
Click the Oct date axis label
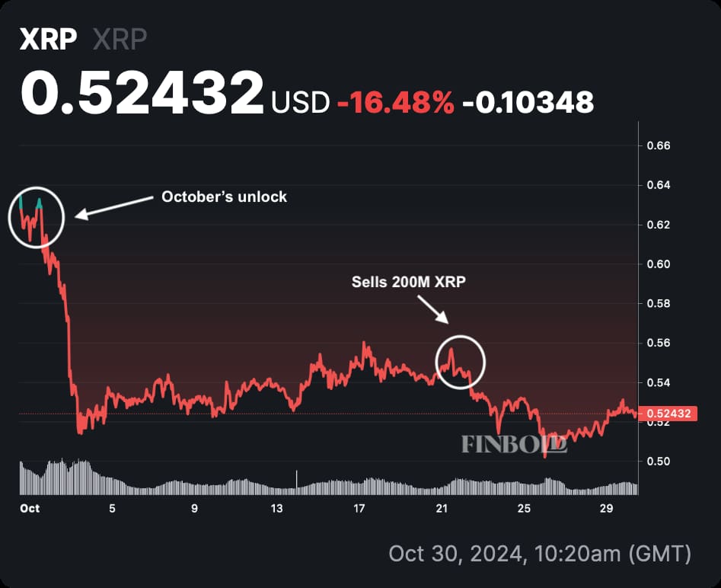[x=30, y=508]
